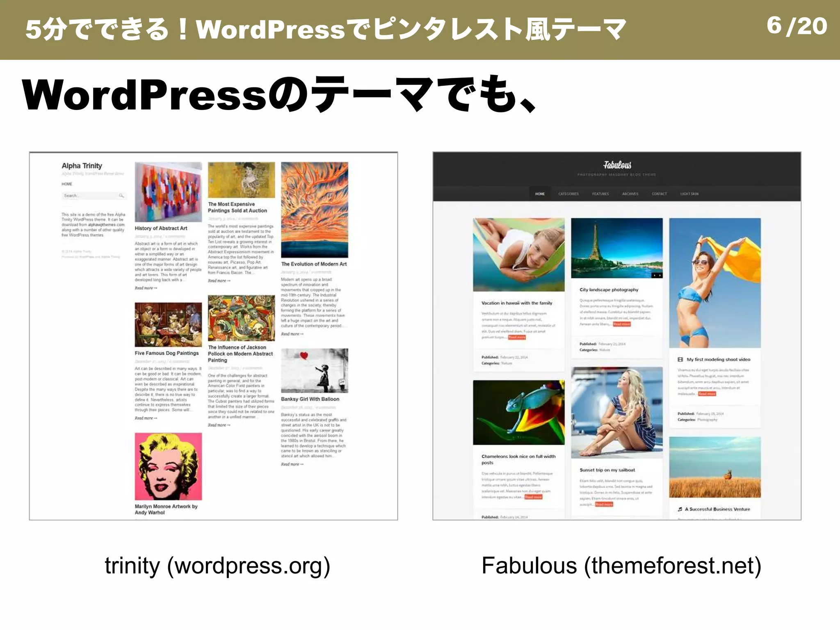Select HOME tab in Fabulous navigation

tap(540, 194)
